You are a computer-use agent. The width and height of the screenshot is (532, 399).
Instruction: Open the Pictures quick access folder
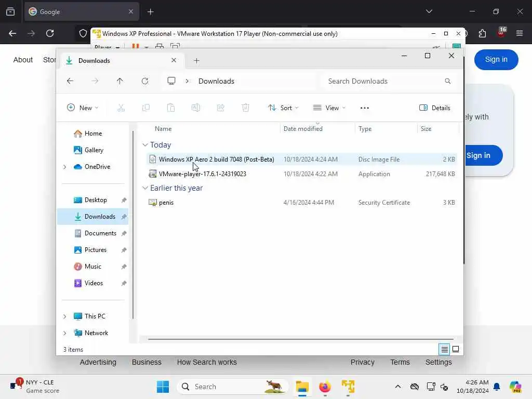coord(92,250)
